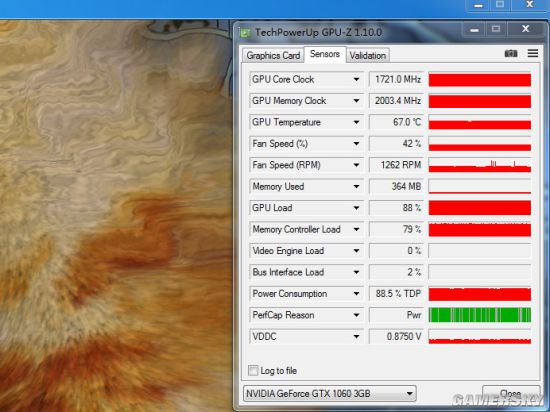Click the Memory Controller Load graph
The width and height of the screenshot is (550, 412).
[479, 229]
